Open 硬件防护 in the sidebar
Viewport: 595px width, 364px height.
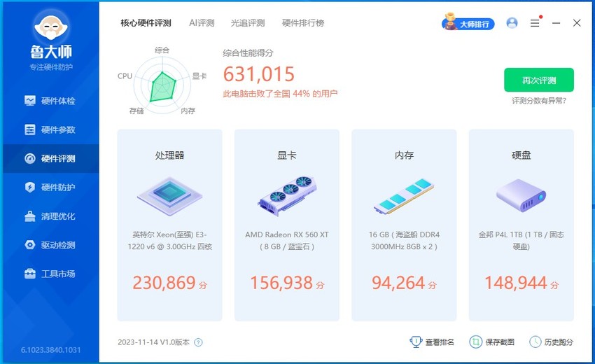51,187
